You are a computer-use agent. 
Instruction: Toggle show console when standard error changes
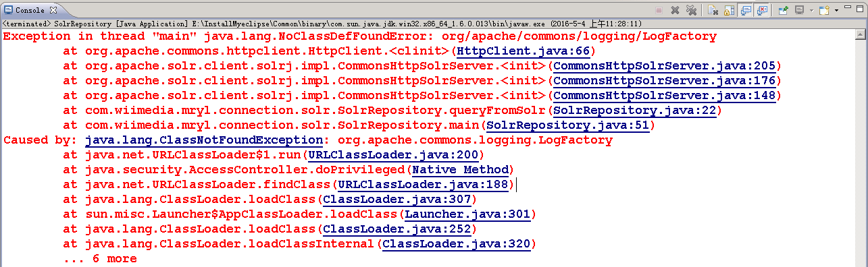[x=761, y=11]
